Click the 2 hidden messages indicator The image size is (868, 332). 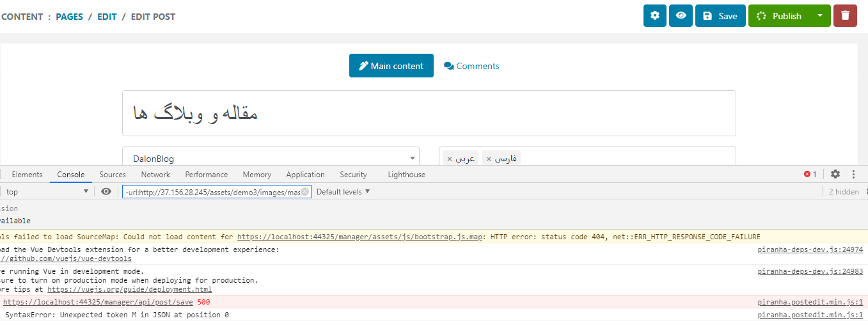844,192
